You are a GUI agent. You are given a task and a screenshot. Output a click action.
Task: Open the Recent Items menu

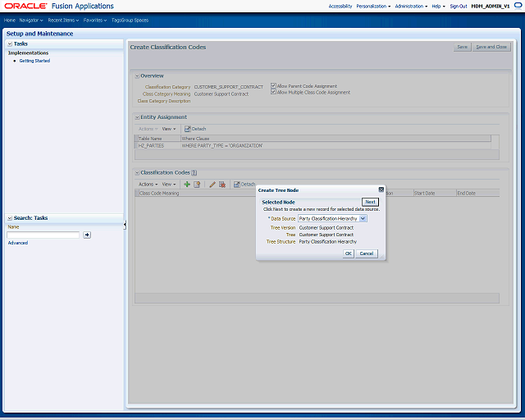(x=63, y=20)
